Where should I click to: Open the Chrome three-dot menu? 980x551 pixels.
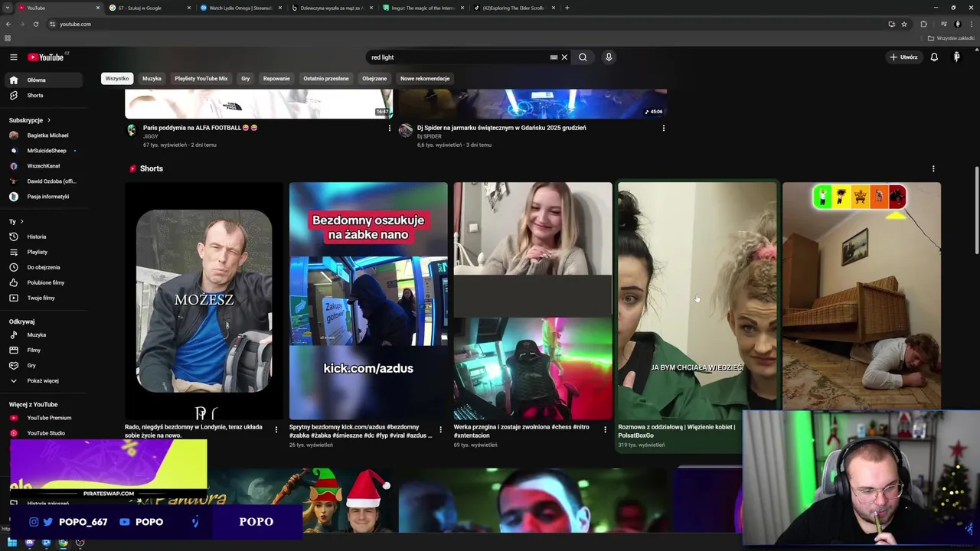tap(971, 24)
